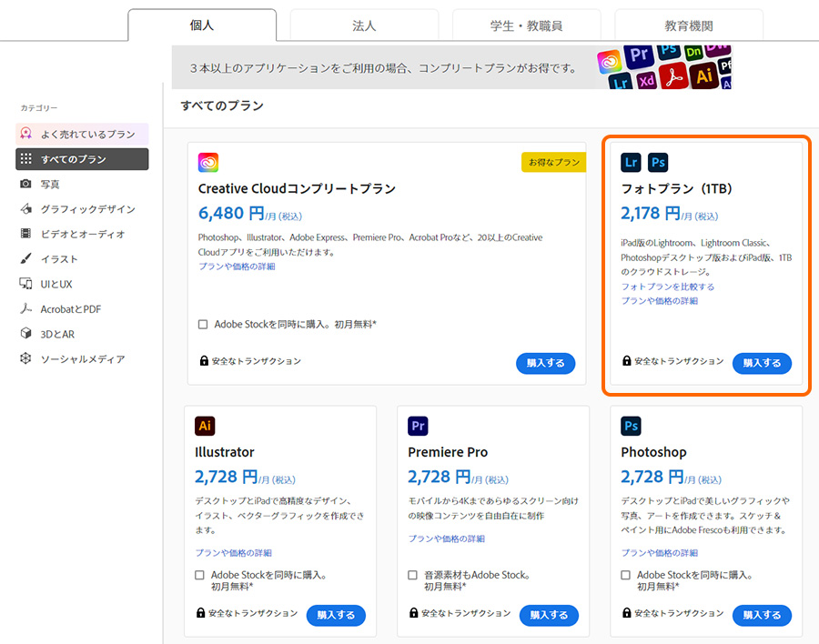The height and width of the screenshot is (644, 819).
Task: Buy the Creative Cloud コンプリートプラン
Action: click(x=546, y=363)
